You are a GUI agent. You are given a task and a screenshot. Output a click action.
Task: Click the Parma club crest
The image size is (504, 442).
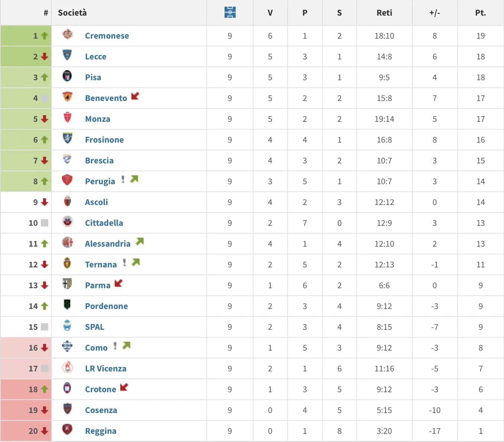coord(67,284)
